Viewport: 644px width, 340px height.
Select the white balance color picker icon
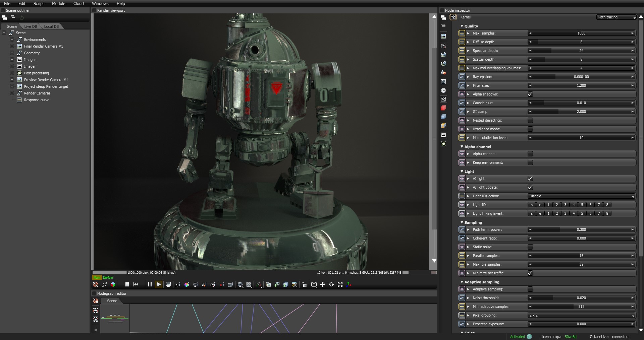187,284
